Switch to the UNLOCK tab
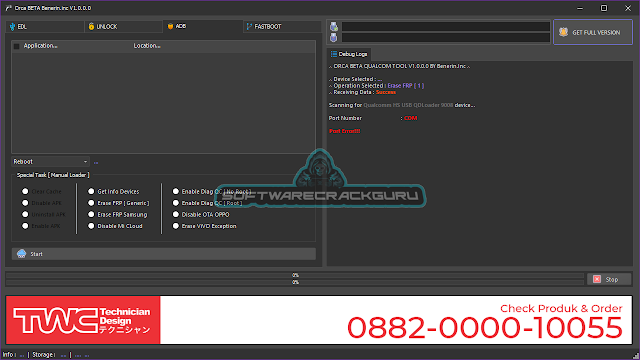Viewport: 640px width, 360px height. 123,27
